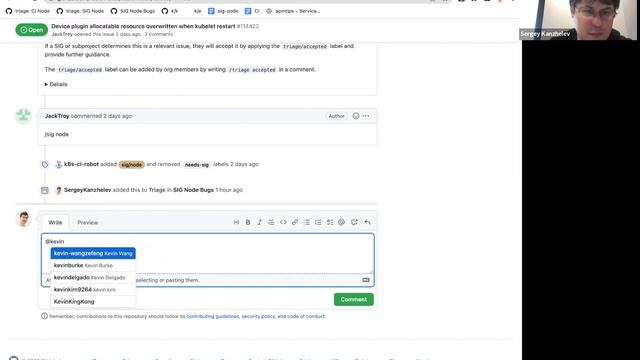Apply bold formatting in comment toolbar

click(248, 222)
